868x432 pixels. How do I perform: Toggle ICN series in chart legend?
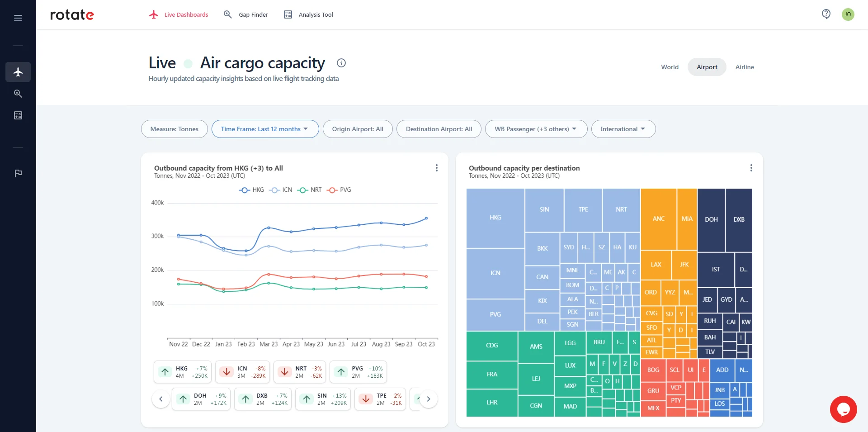tap(281, 190)
